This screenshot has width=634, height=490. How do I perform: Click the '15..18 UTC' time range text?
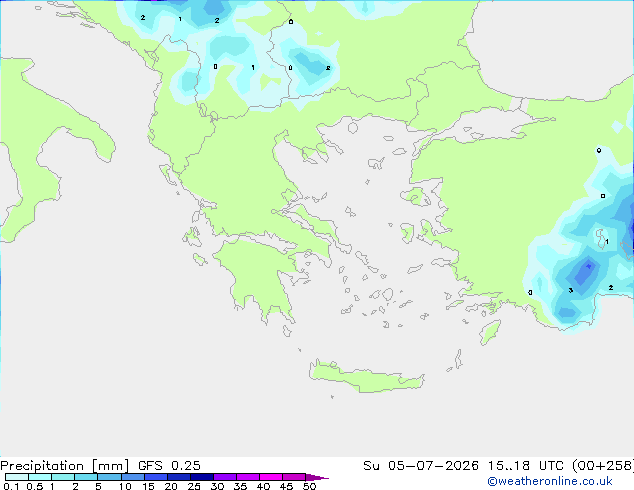click(526, 466)
